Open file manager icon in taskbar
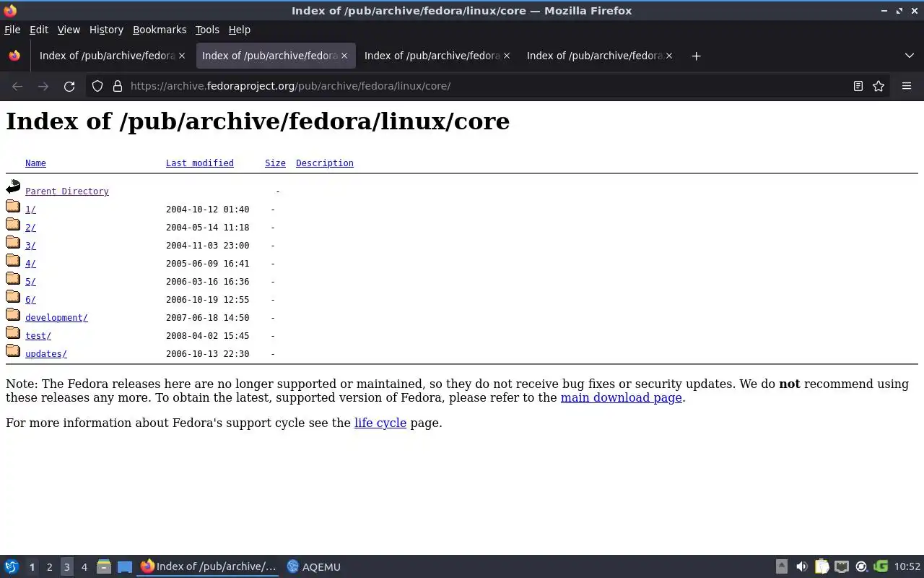 (x=104, y=567)
